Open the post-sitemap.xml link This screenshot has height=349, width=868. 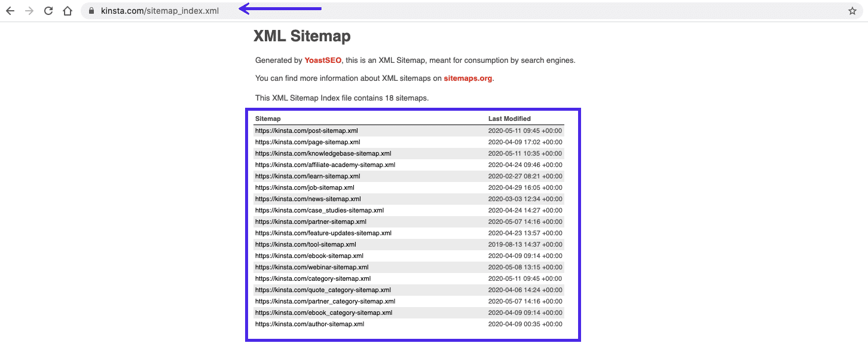[x=307, y=130]
